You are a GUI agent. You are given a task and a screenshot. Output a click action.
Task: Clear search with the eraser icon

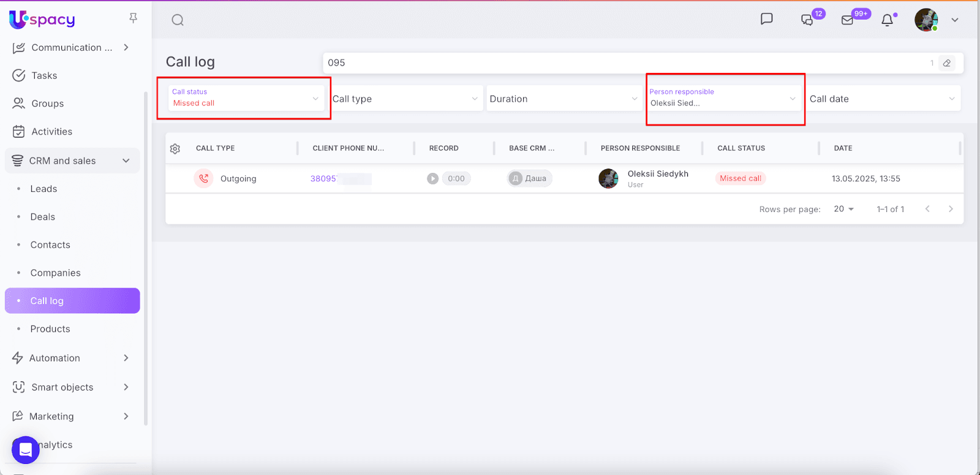coord(947,63)
